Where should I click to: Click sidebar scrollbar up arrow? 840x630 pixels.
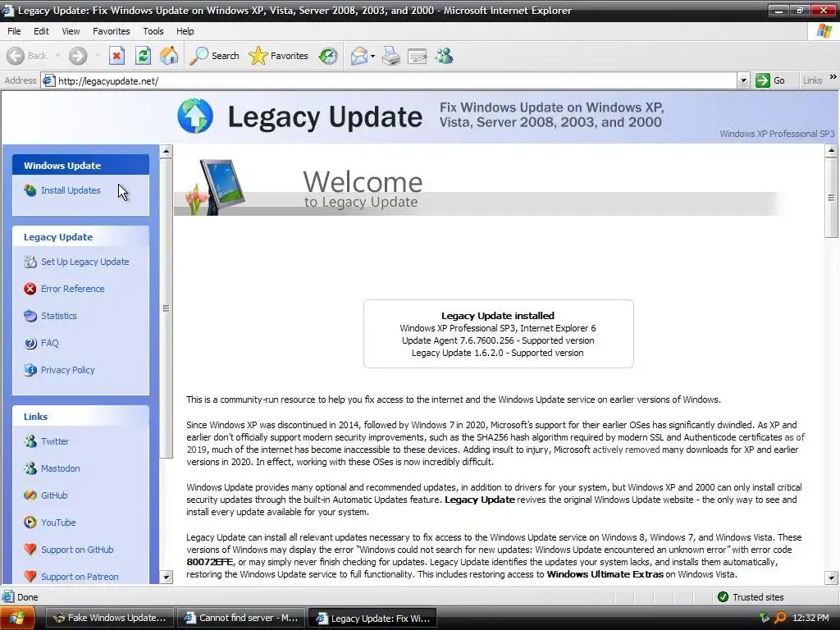pos(166,152)
